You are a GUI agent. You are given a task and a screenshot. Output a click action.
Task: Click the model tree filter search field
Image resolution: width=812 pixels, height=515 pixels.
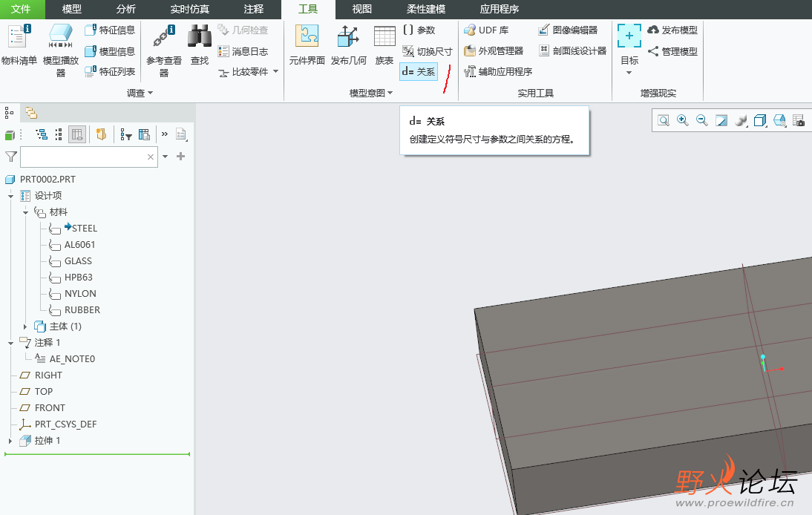[x=83, y=157]
